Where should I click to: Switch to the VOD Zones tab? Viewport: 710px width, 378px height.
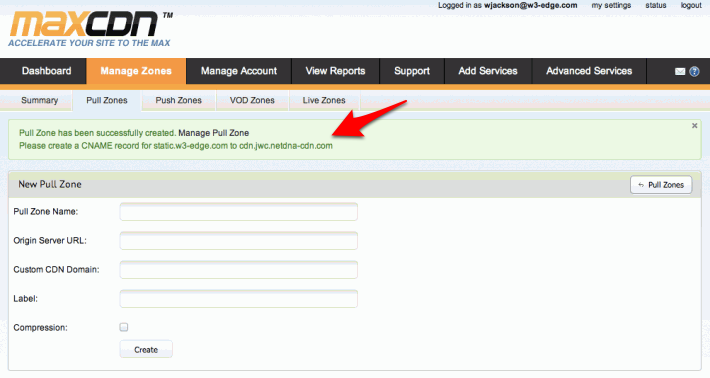tap(252, 100)
